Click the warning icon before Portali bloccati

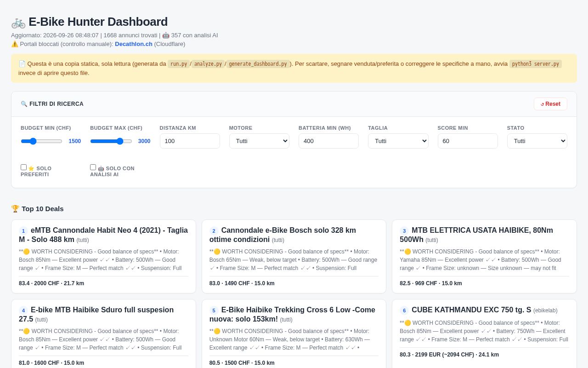pos(15,44)
